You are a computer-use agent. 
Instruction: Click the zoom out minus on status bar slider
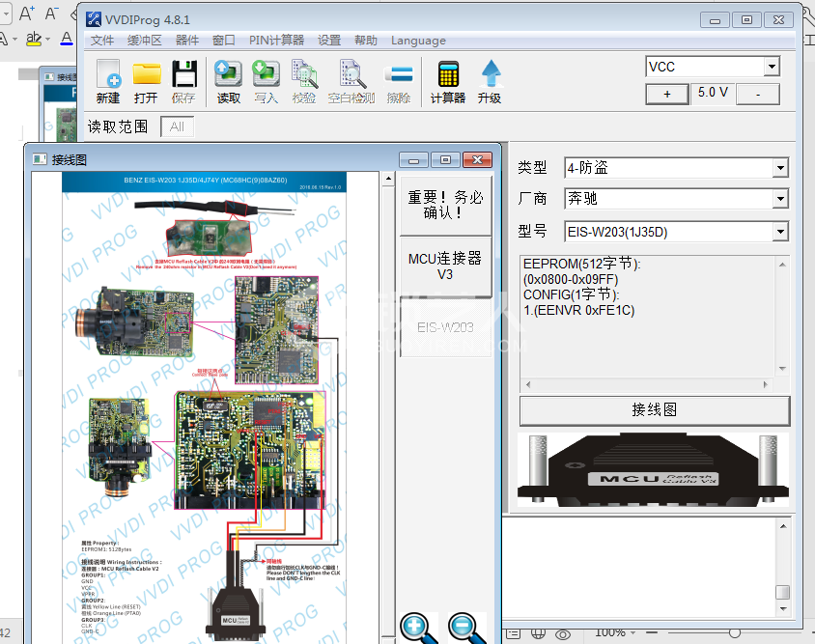point(653,632)
